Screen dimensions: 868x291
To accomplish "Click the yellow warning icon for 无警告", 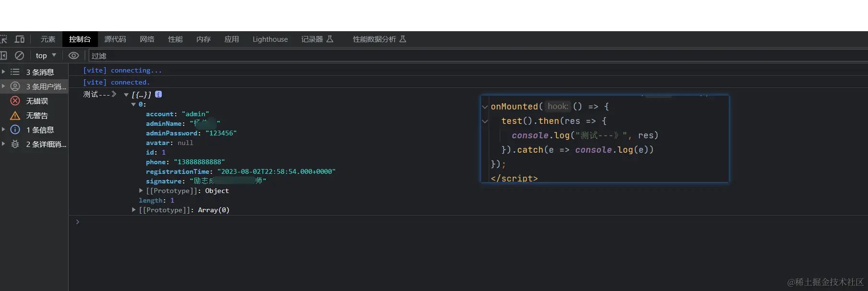I will (15, 115).
